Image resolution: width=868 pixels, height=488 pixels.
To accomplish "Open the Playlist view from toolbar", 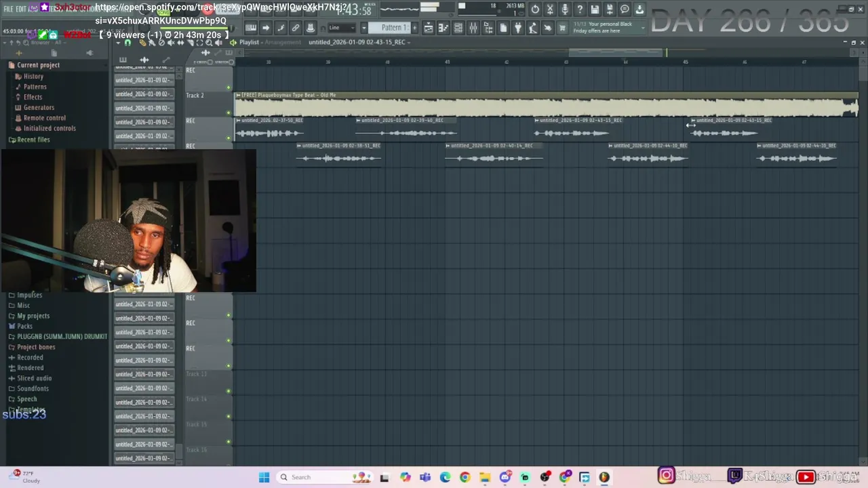I will 428,28.
